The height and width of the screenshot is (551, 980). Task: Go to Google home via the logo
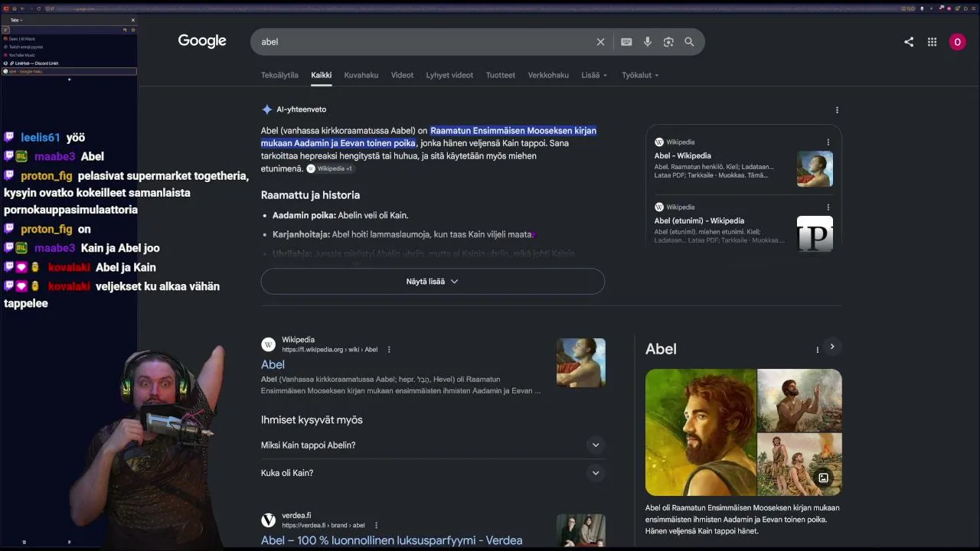(x=202, y=41)
